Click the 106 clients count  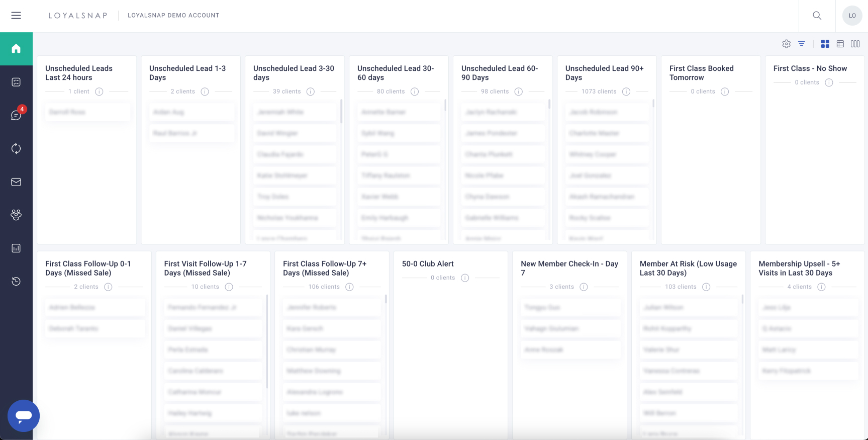(x=324, y=287)
